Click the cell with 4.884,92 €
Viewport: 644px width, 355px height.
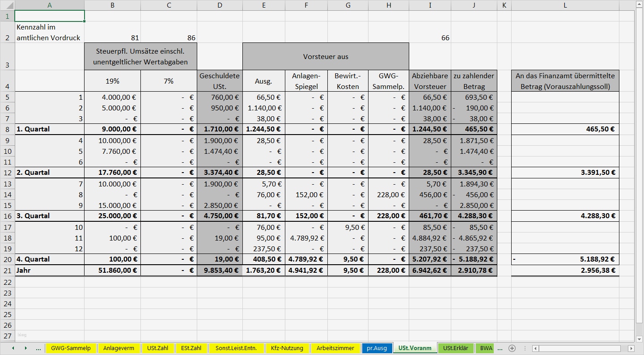coord(430,238)
